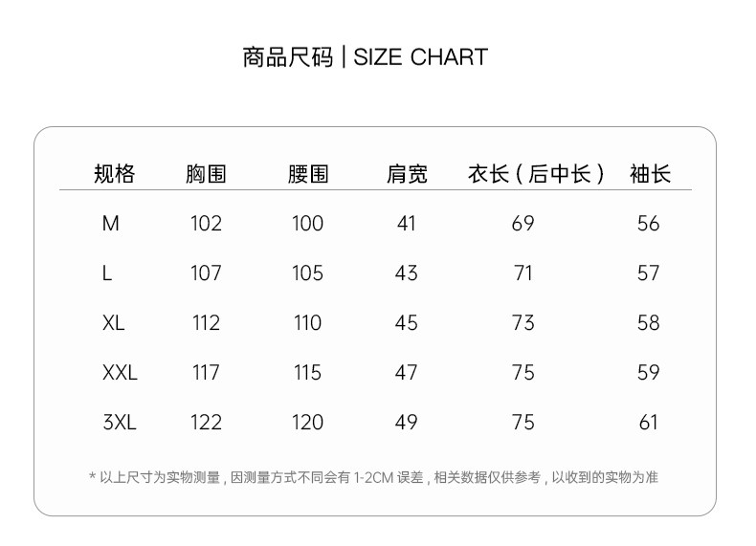Click the 商品尺码 | SIZE CHART title

pos(365,57)
